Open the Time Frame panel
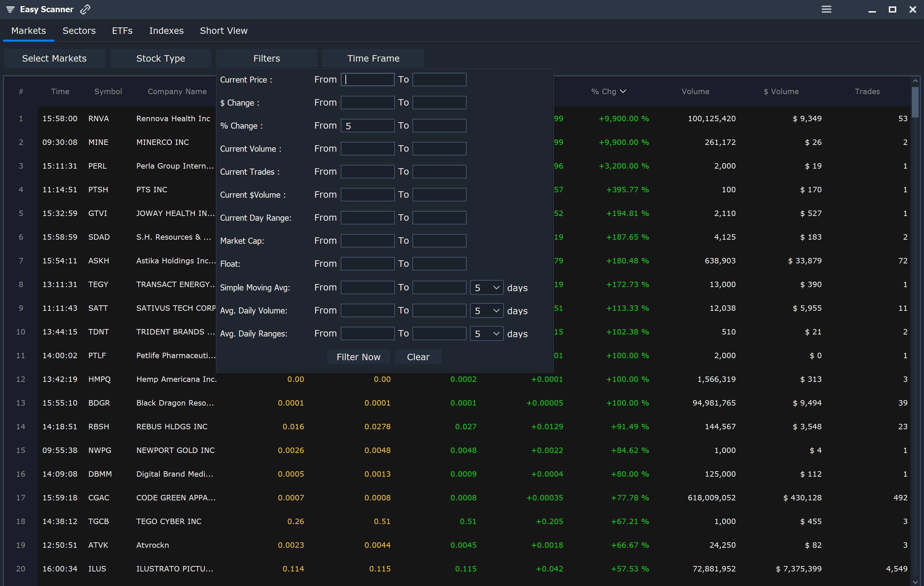 coord(373,58)
